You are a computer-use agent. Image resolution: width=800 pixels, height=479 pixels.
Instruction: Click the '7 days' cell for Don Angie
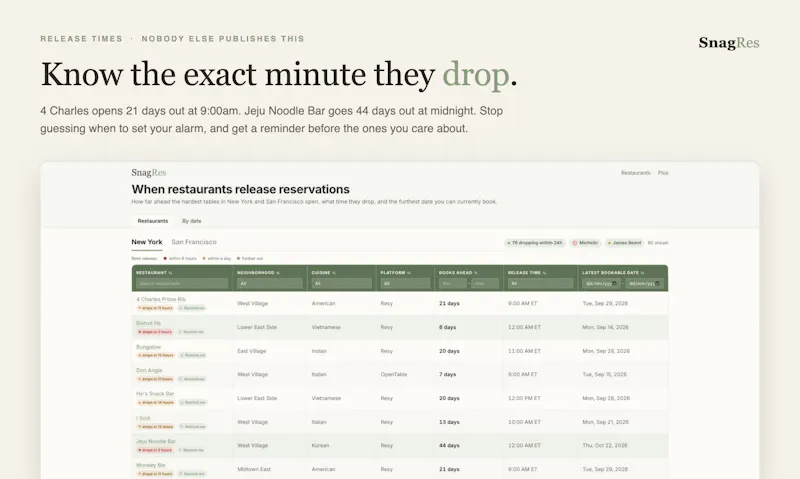pos(447,374)
